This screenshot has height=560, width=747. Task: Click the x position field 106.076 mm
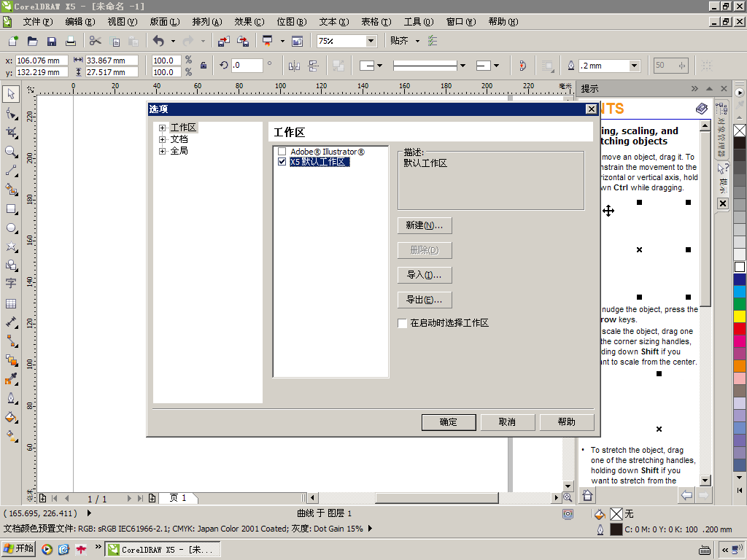point(42,61)
